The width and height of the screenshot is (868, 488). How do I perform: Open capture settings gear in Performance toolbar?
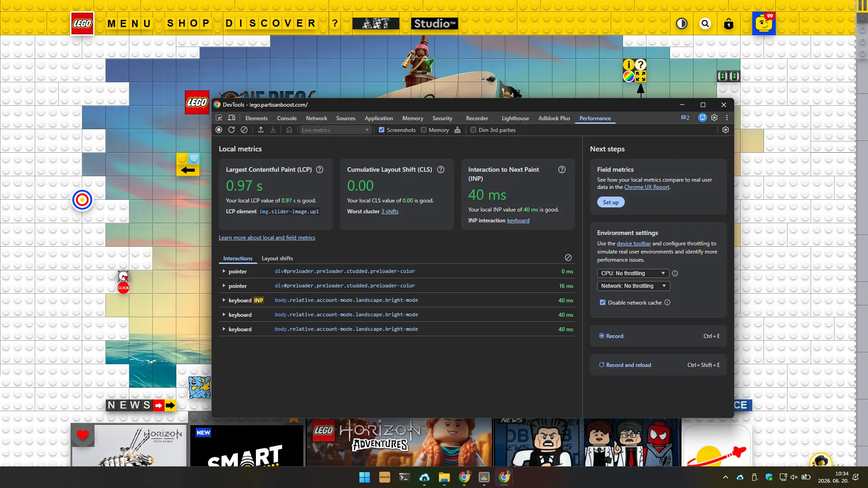[x=726, y=130]
